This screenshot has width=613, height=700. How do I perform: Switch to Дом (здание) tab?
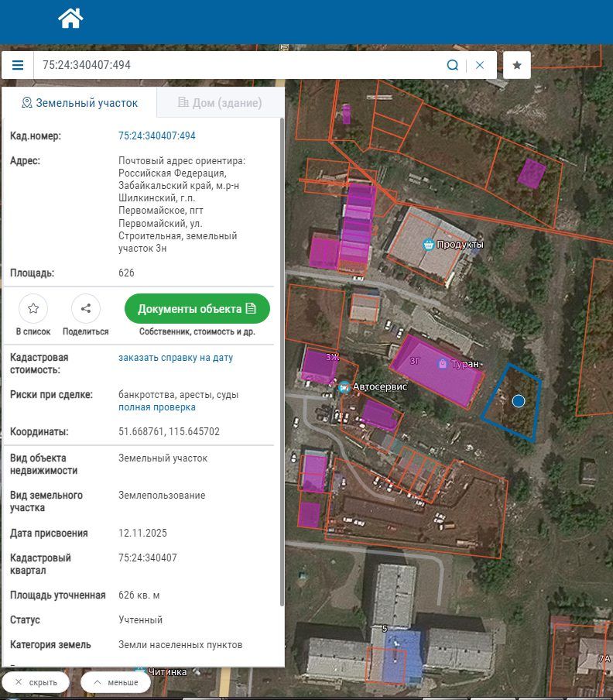pos(220,103)
